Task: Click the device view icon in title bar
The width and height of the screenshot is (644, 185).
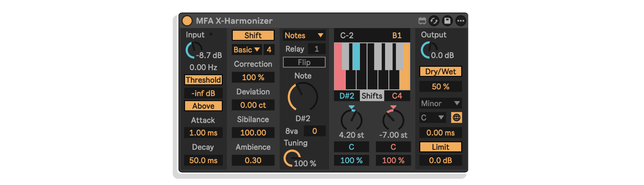Action: [422, 21]
